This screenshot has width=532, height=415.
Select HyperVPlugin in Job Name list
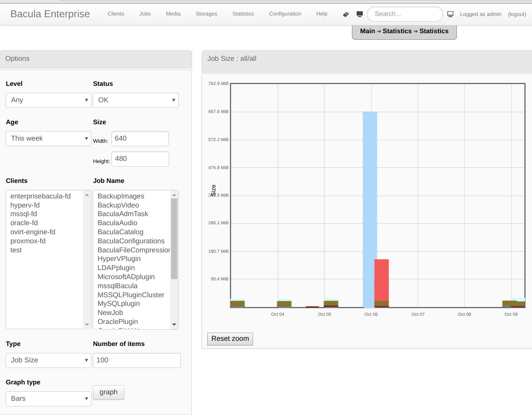(132, 259)
